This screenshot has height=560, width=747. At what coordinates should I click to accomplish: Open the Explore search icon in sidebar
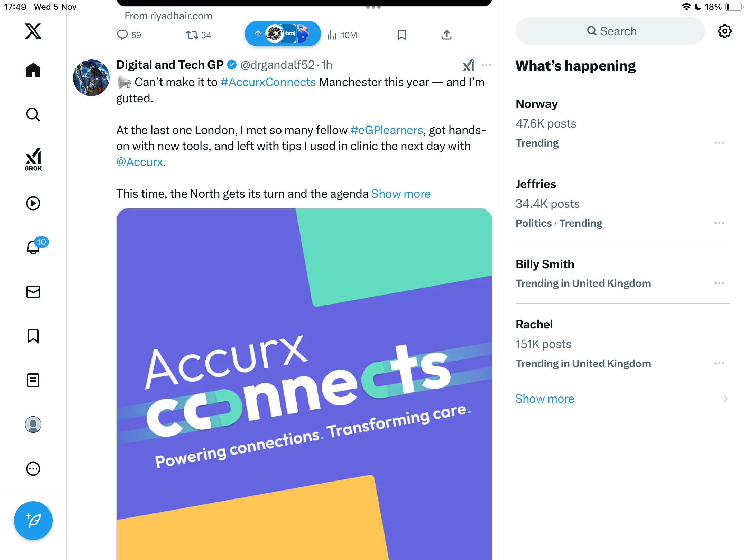tap(33, 115)
